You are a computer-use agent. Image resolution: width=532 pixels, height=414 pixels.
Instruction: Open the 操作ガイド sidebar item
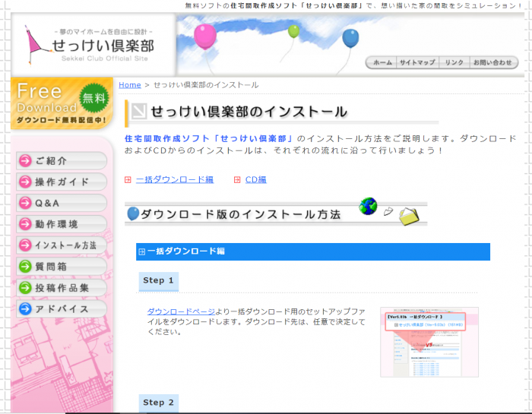[x=62, y=182]
